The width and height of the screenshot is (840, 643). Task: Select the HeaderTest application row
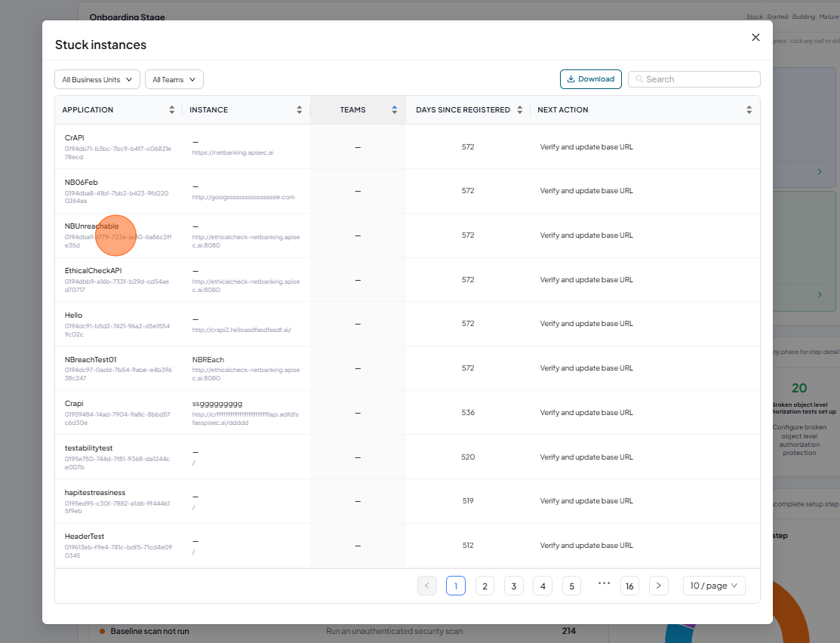tap(407, 546)
